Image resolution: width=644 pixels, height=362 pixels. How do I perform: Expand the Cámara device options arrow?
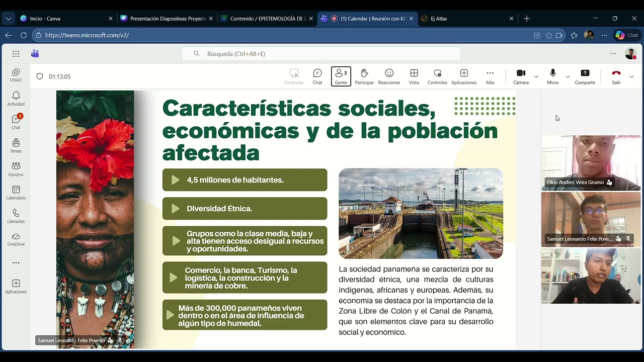(536, 76)
